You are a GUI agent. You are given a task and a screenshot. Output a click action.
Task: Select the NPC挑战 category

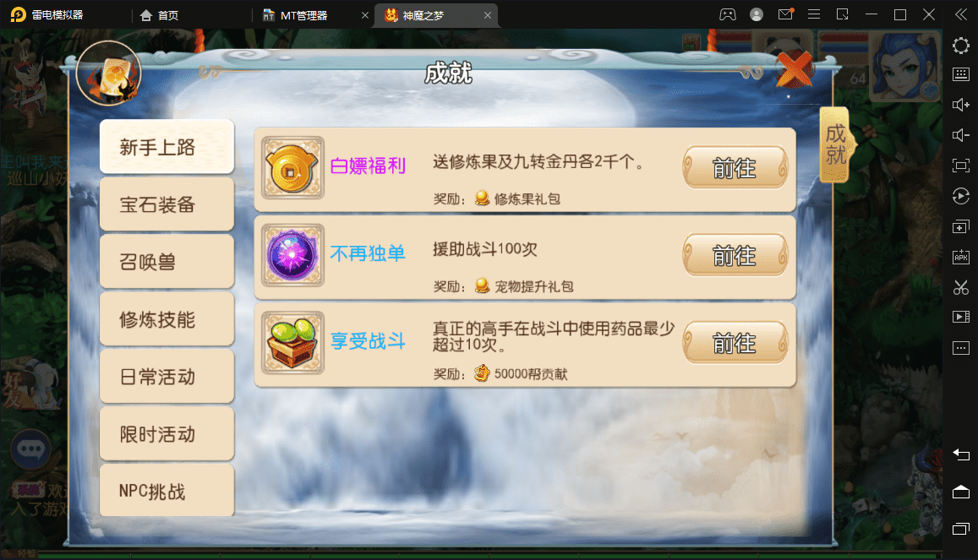(x=167, y=491)
